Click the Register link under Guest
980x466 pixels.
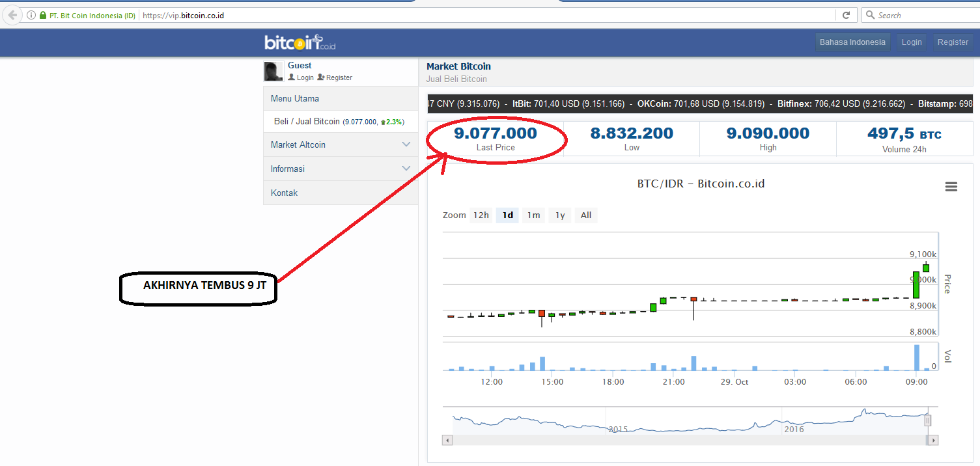pos(335,77)
